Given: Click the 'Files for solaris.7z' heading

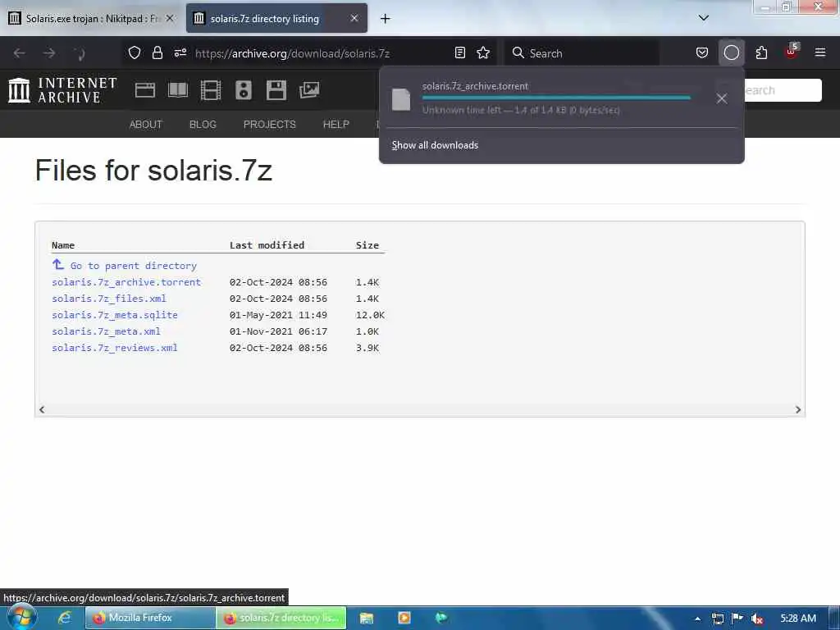Looking at the screenshot, I should [x=153, y=171].
